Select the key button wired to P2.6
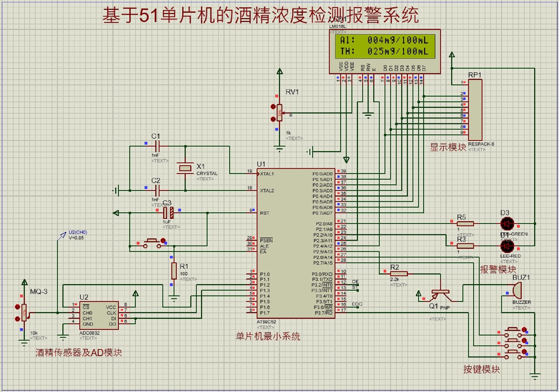The image size is (559, 392). coord(513,332)
